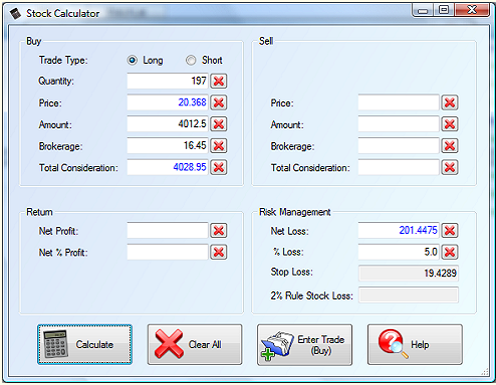This screenshot has width=496, height=385.
Task: Clear the Sell Price field with its red X
Action: pos(450,103)
